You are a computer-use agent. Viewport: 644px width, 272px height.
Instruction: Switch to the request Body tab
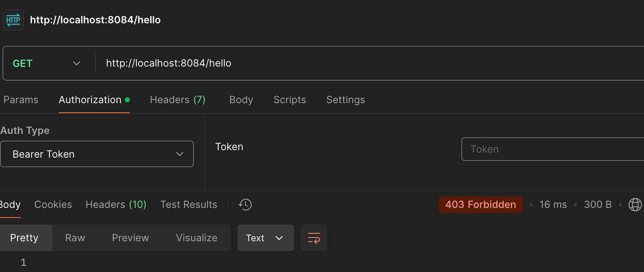(241, 100)
